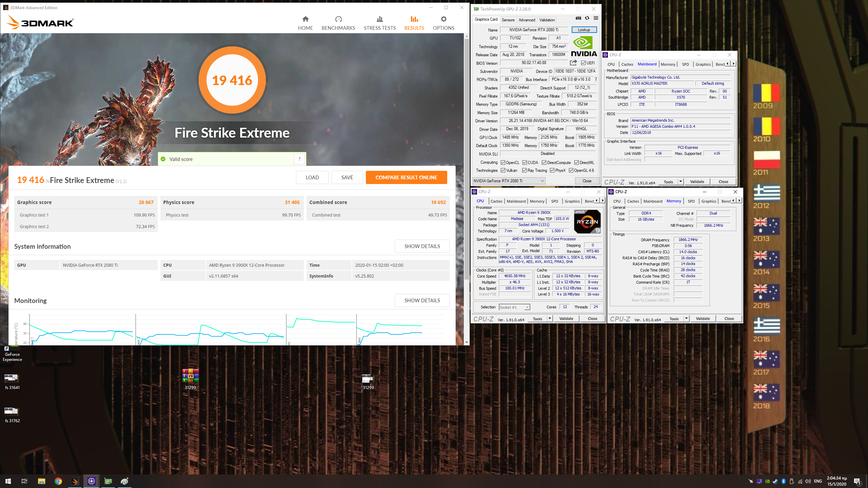Toggle the Ray Tracing checkbox in GPU-Z
The image size is (868, 488).
point(525,170)
